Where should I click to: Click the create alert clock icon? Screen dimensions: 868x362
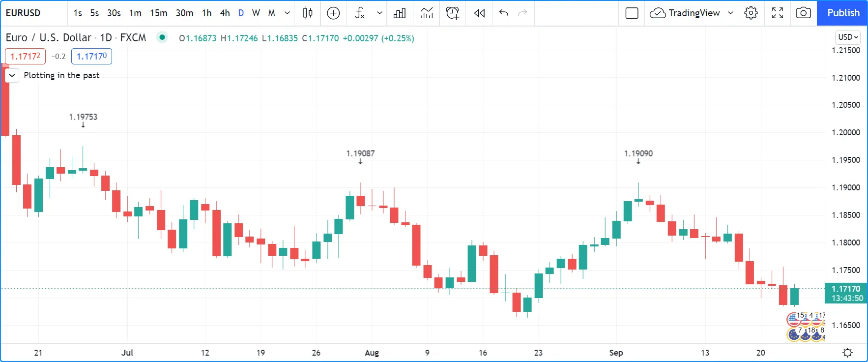coord(452,13)
